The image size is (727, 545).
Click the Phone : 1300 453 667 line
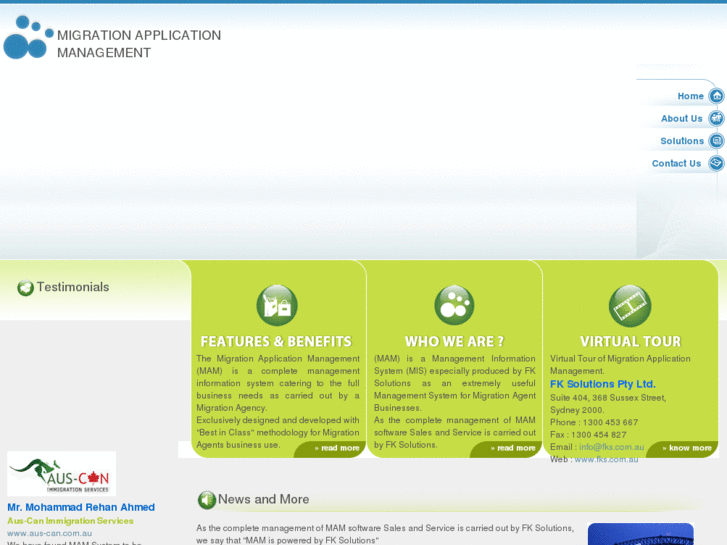coord(594,422)
